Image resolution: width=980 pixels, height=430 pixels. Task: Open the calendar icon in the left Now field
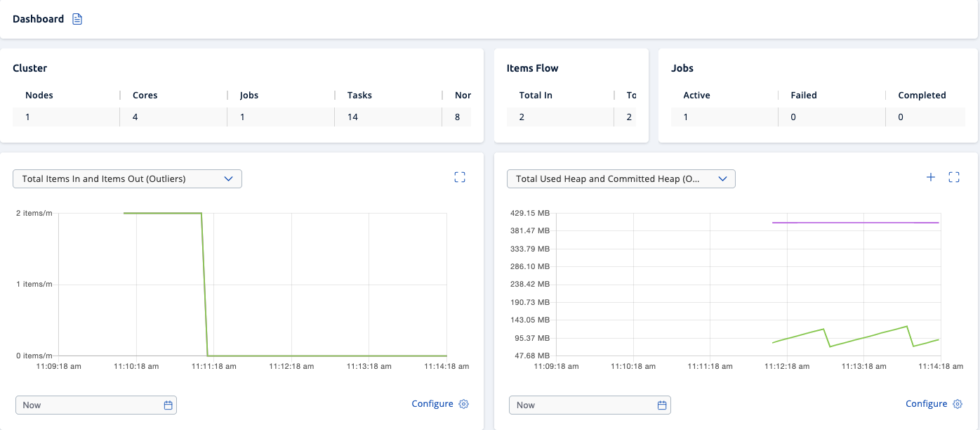tap(168, 405)
